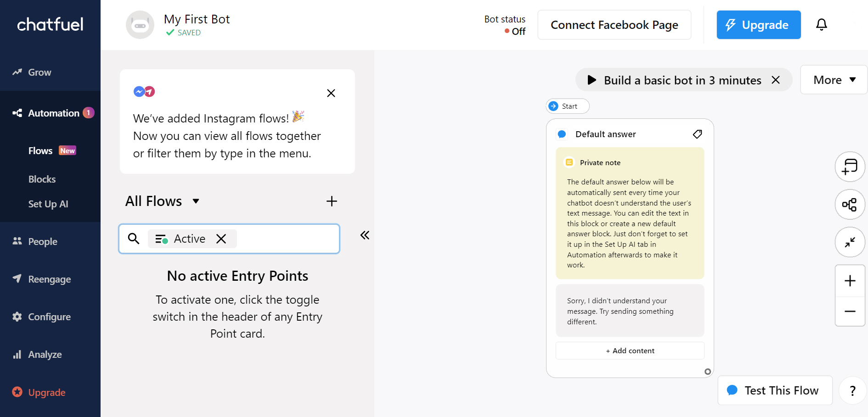The height and width of the screenshot is (417, 868).
Task: Add a new flow with the plus icon
Action: (332, 201)
